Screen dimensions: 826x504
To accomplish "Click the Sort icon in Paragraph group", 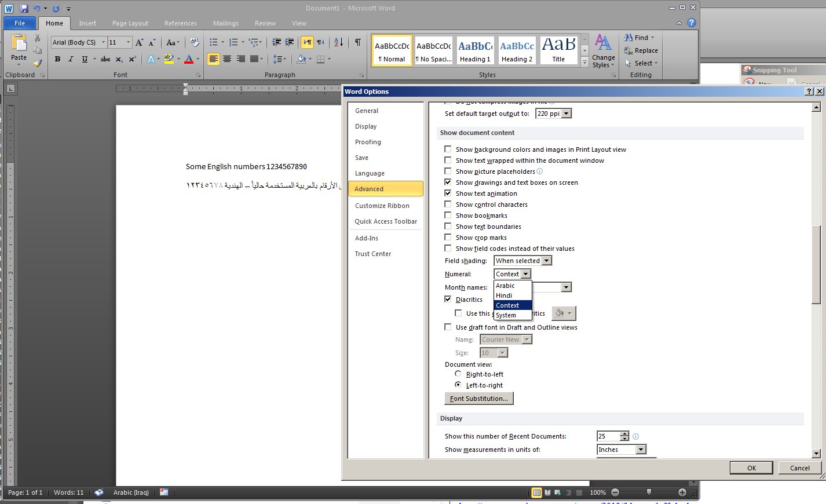I will click(x=339, y=42).
